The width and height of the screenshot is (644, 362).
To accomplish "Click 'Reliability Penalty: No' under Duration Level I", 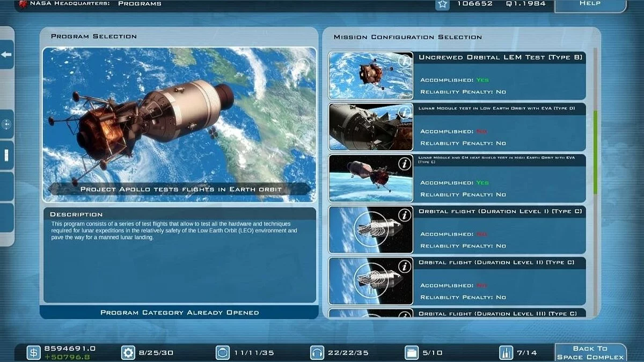I will click(x=463, y=246).
